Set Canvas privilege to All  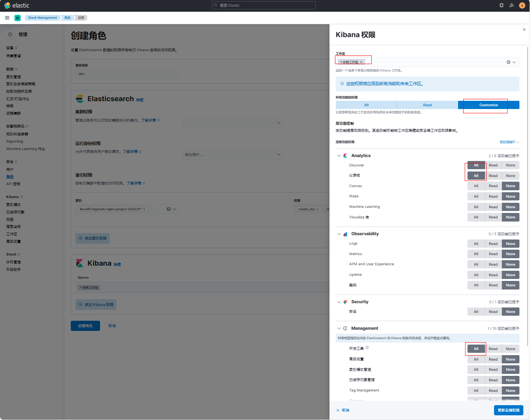[x=476, y=186]
